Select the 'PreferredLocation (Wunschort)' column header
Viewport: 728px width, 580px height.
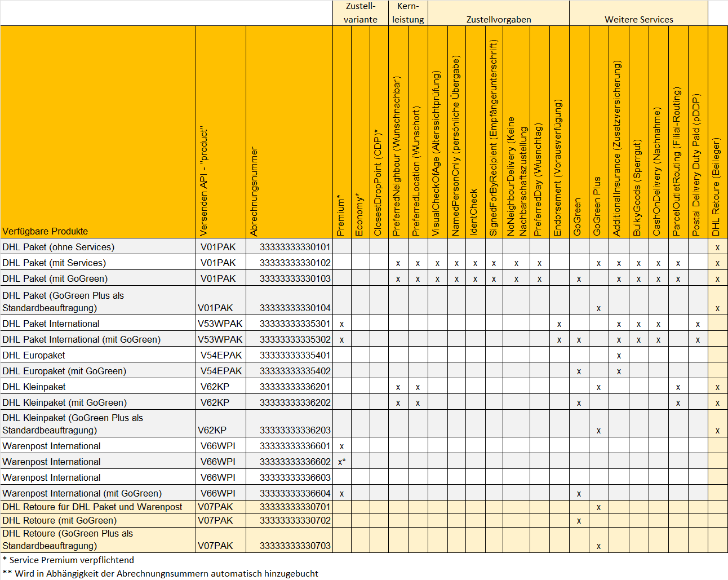[418, 132]
